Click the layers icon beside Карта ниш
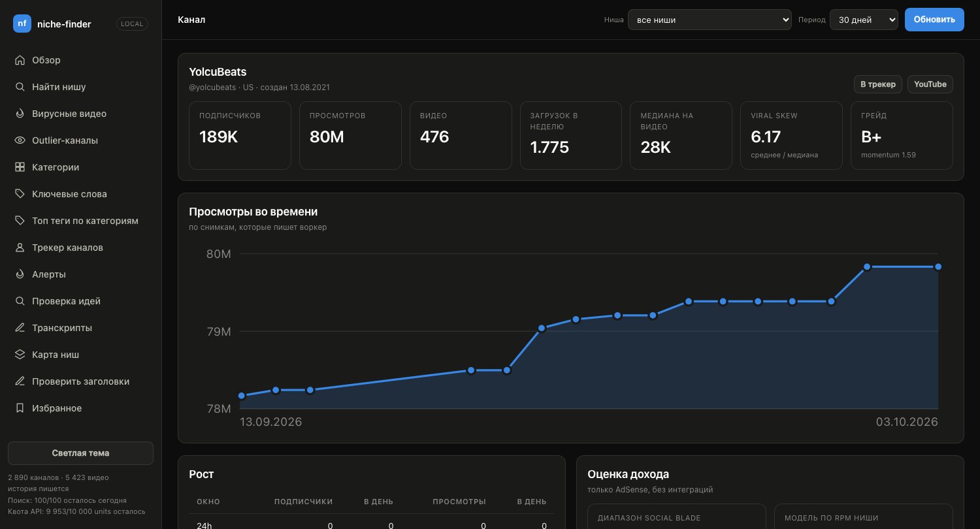 (x=20, y=355)
